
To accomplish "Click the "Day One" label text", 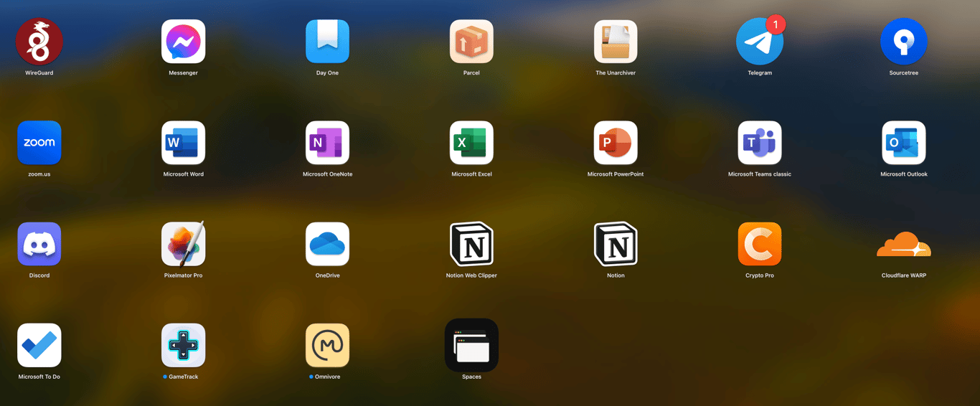I will (x=327, y=73).
